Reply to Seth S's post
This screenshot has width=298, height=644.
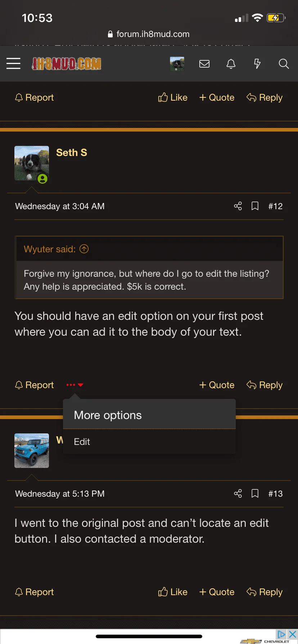(265, 385)
